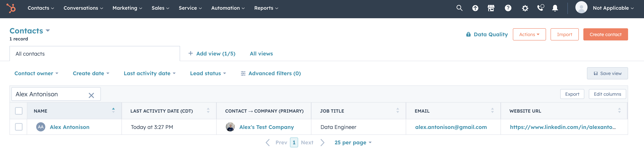Open the Actions dropdown button
This screenshot has height=158, width=644.
pyautogui.click(x=529, y=35)
